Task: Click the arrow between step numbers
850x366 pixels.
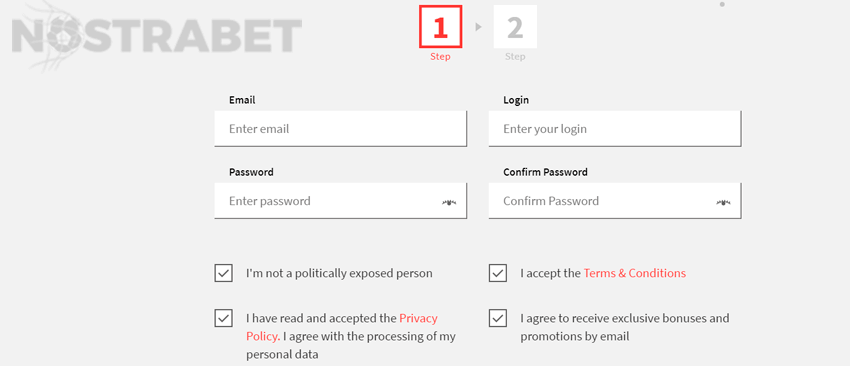Action: 478,27
